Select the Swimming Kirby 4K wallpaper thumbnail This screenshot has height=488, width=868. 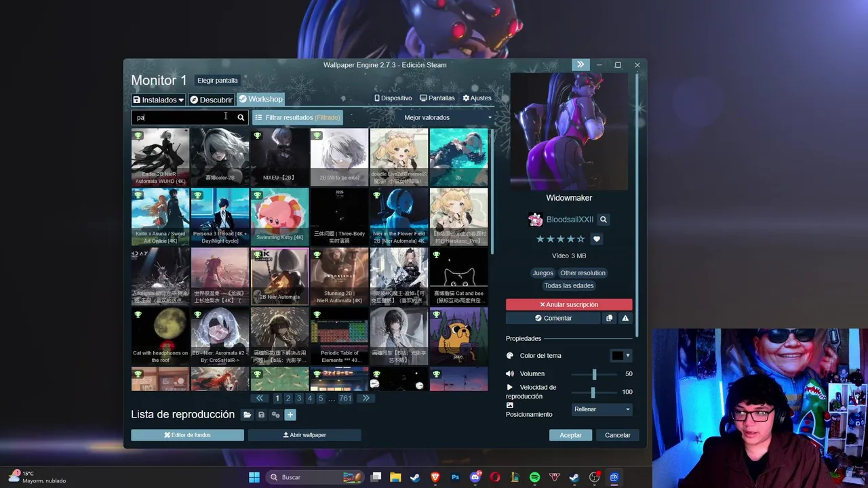coord(279,217)
